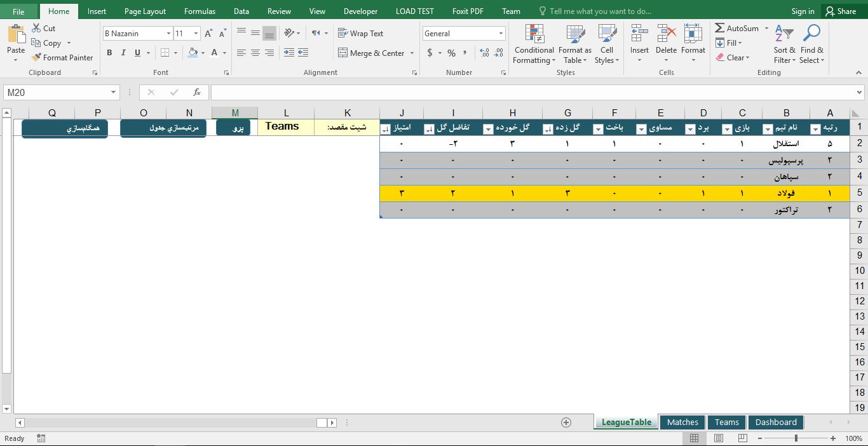
Task: Click the Share button
Action: tap(841, 11)
